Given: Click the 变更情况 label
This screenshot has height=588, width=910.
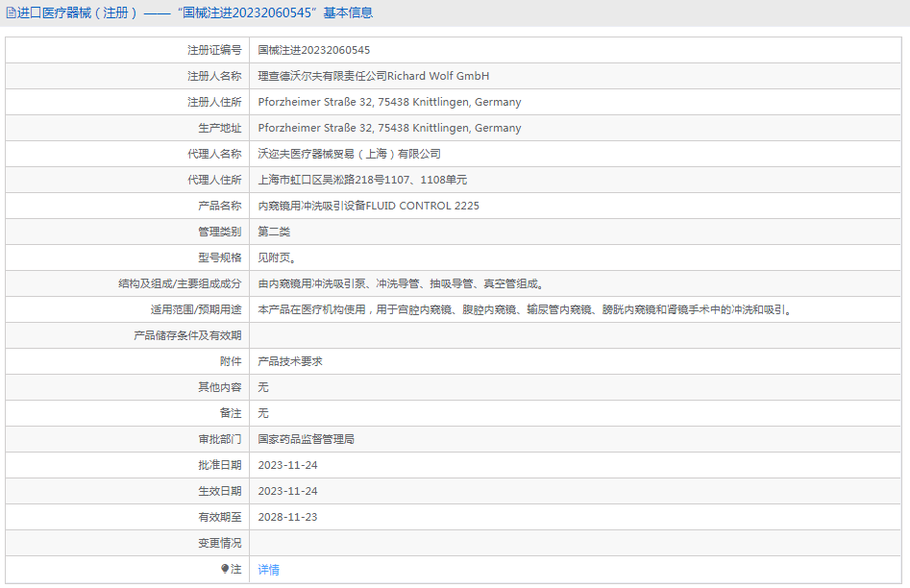Looking at the screenshot, I should (219, 543).
